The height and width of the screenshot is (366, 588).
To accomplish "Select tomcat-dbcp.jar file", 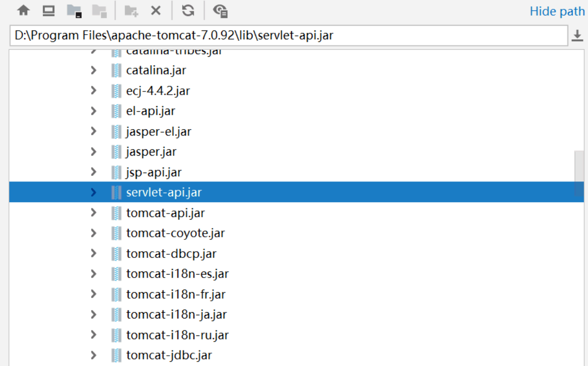I will click(172, 253).
